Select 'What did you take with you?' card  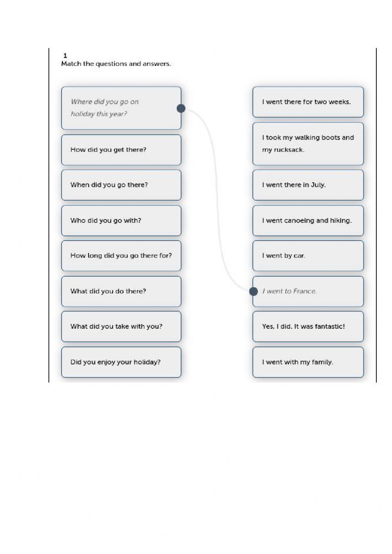coord(121,326)
